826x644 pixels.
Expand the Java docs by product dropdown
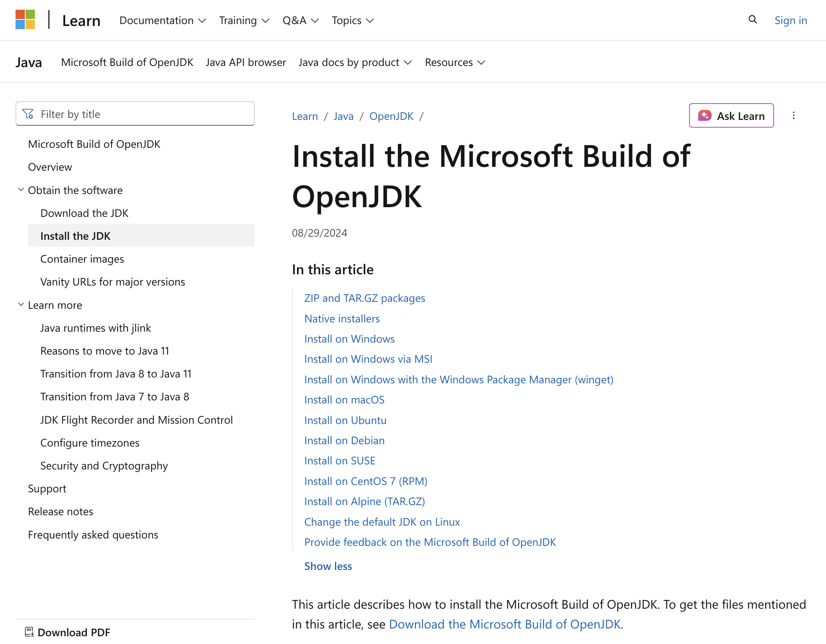tap(354, 62)
